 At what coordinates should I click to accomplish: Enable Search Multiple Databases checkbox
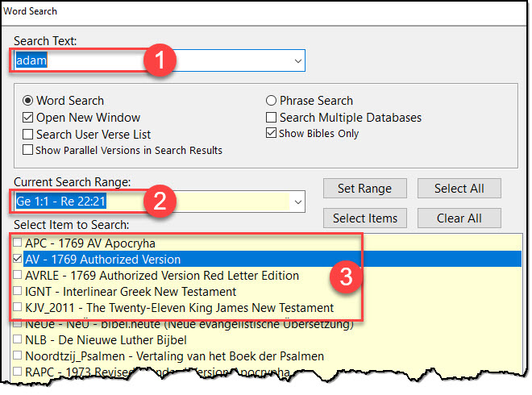(271, 118)
